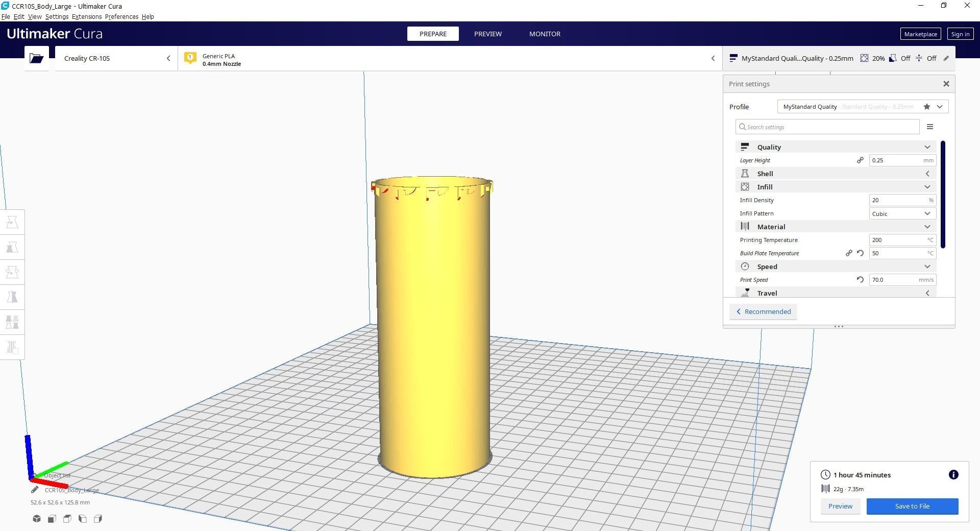980x531 pixels.
Task: Click the Sign in button
Action: click(960, 34)
